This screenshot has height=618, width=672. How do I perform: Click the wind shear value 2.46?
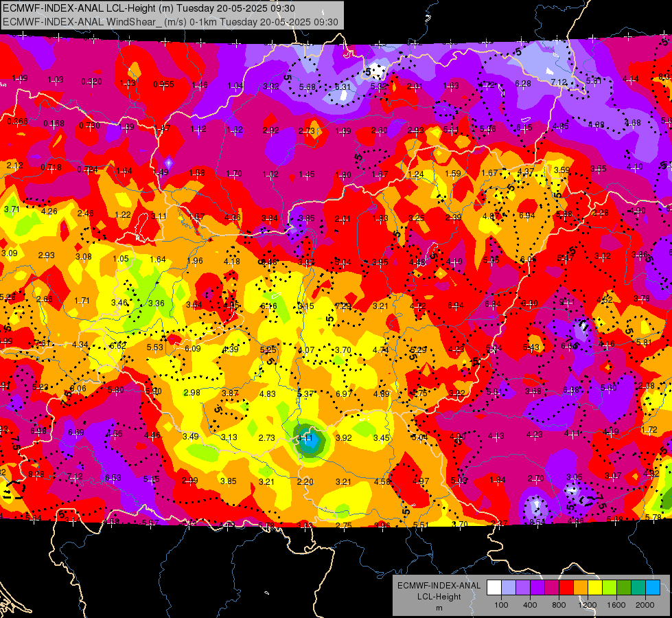(86, 213)
